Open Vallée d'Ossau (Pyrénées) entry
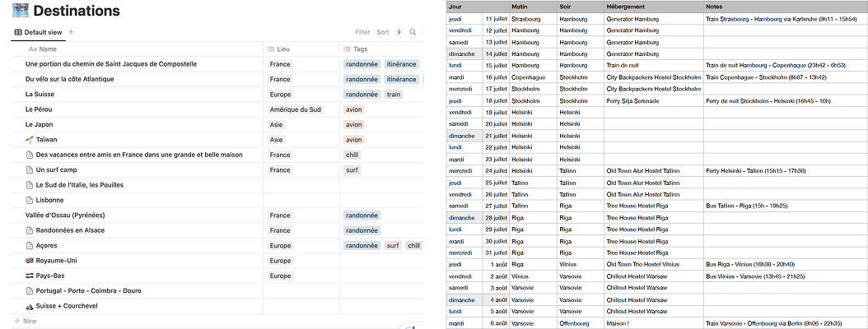The width and height of the screenshot is (868, 329). [x=65, y=215]
